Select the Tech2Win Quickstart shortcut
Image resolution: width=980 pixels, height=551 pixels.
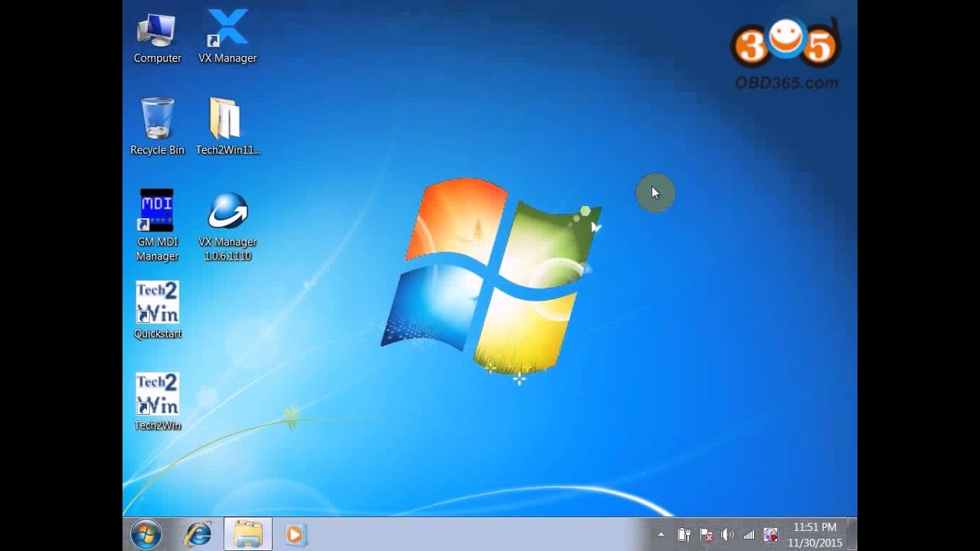click(157, 310)
